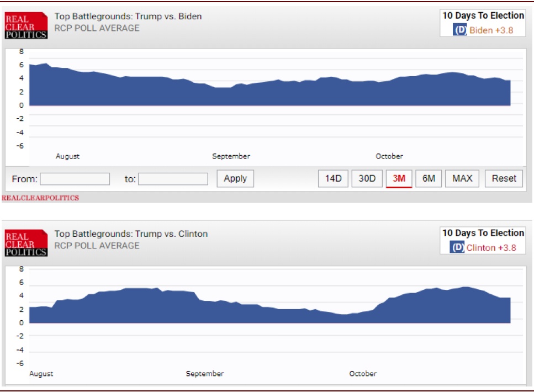Image resolution: width=534 pixels, height=392 pixels.
Task: Select the highlighted 3M range
Action: (x=399, y=178)
